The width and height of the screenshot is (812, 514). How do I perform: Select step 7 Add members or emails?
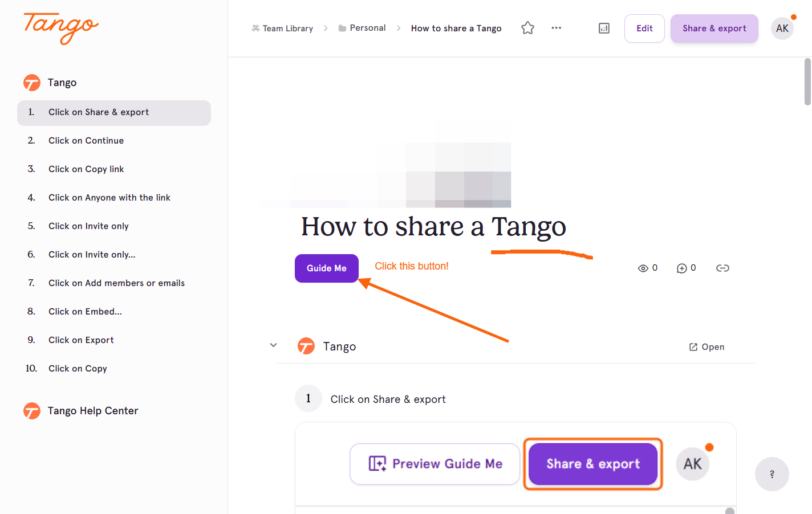[x=114, y=283]
